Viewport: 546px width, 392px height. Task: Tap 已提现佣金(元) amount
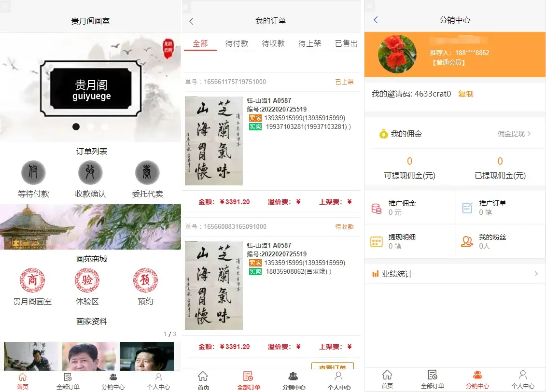(x=500, y=161)
